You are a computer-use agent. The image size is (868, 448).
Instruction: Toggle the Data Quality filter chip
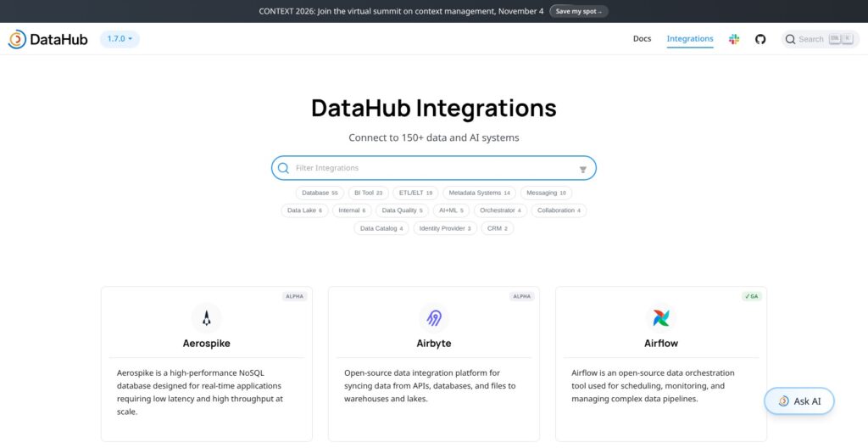402,210
